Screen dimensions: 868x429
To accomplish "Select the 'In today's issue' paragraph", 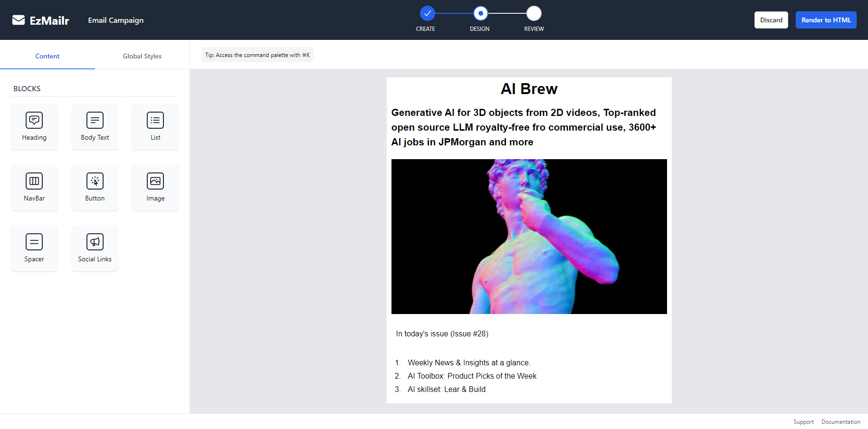I will (x=442, y=334).
